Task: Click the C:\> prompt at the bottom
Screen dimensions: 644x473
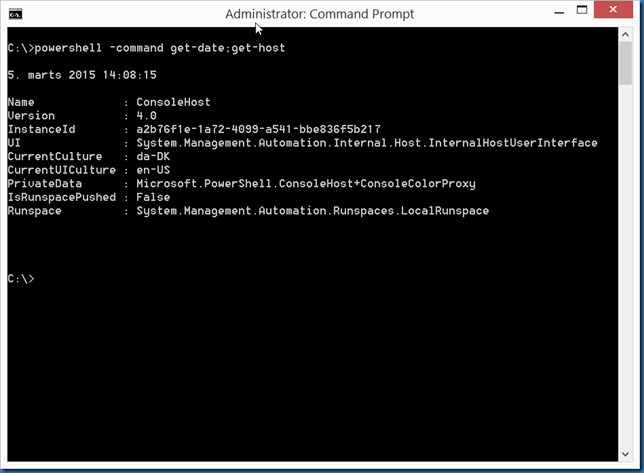Action: [21, 279]
